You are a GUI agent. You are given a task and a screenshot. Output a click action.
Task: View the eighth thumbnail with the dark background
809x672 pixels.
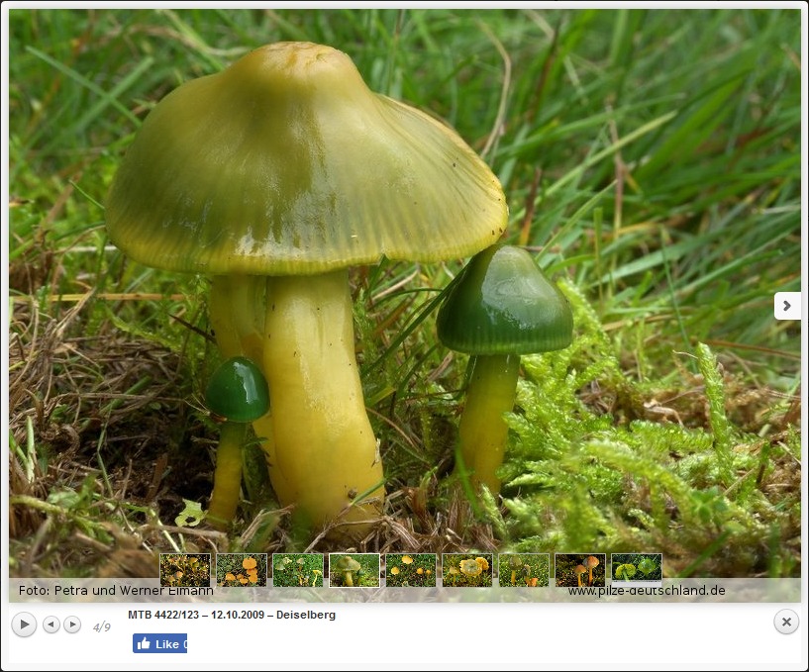(580, 570)
